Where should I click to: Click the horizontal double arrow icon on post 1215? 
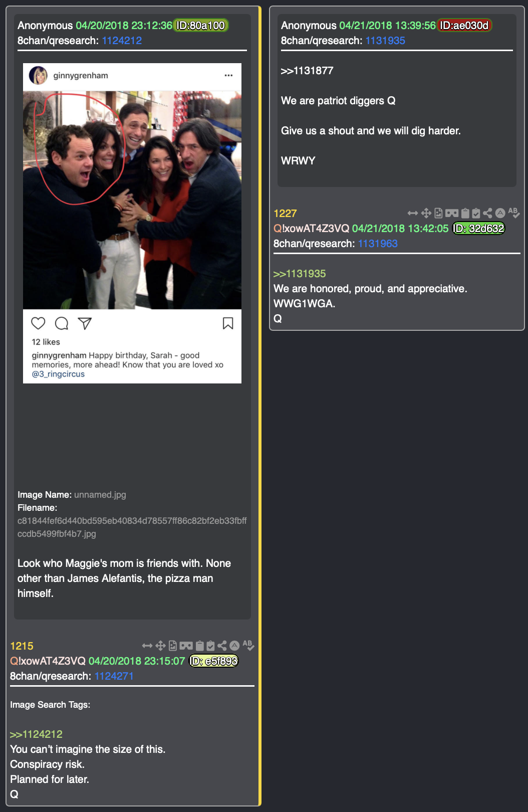(147, 646)
